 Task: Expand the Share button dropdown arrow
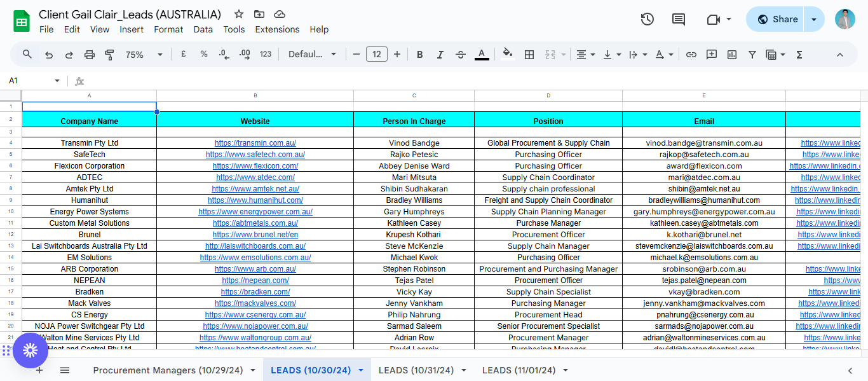point(814,19)
